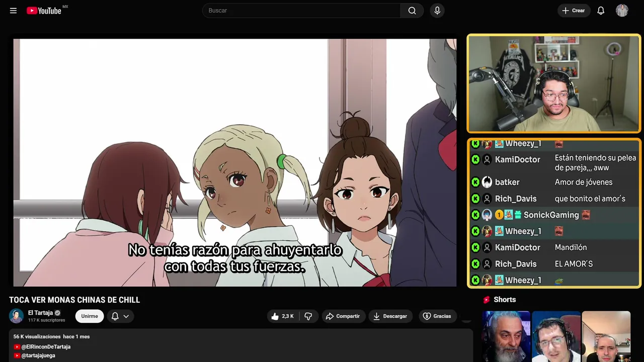Viewport: 644px width, 362px height.
Task: Open the bearded man Shorts thumbnail
Action: click(x=506, y=336)
